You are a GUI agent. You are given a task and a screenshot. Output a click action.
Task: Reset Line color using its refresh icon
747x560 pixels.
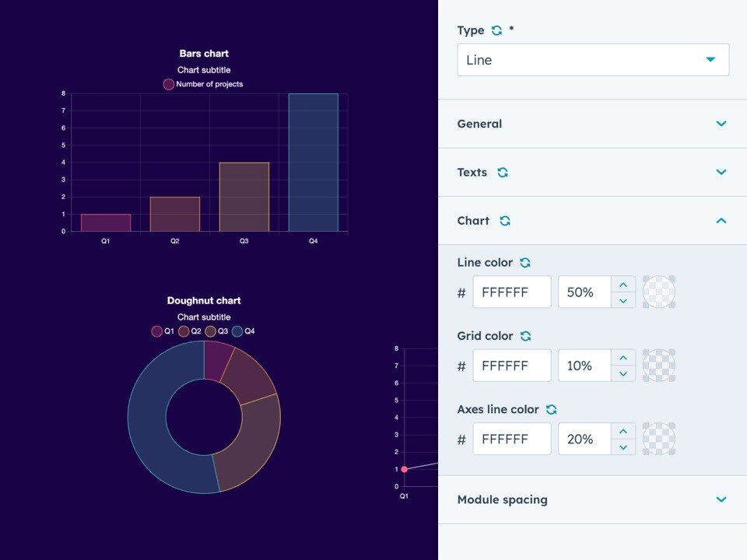pyautogui.click(x=525, y=263)
